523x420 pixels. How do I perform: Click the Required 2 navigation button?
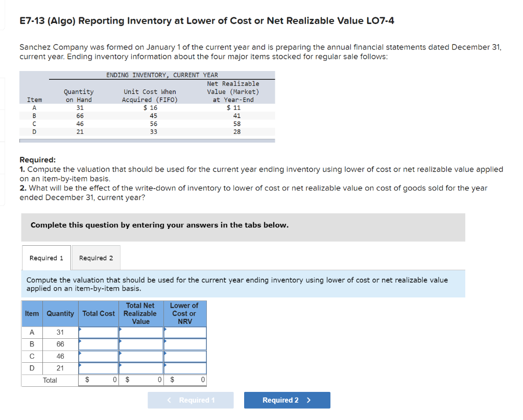tap(287, 400)
